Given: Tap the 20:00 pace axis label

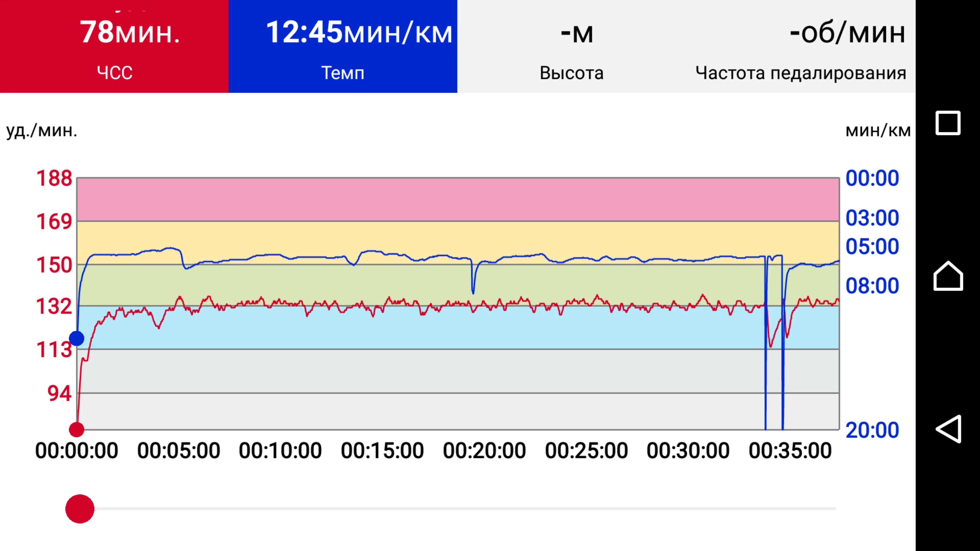Looking at the screenshot, I should coord(872,430).
